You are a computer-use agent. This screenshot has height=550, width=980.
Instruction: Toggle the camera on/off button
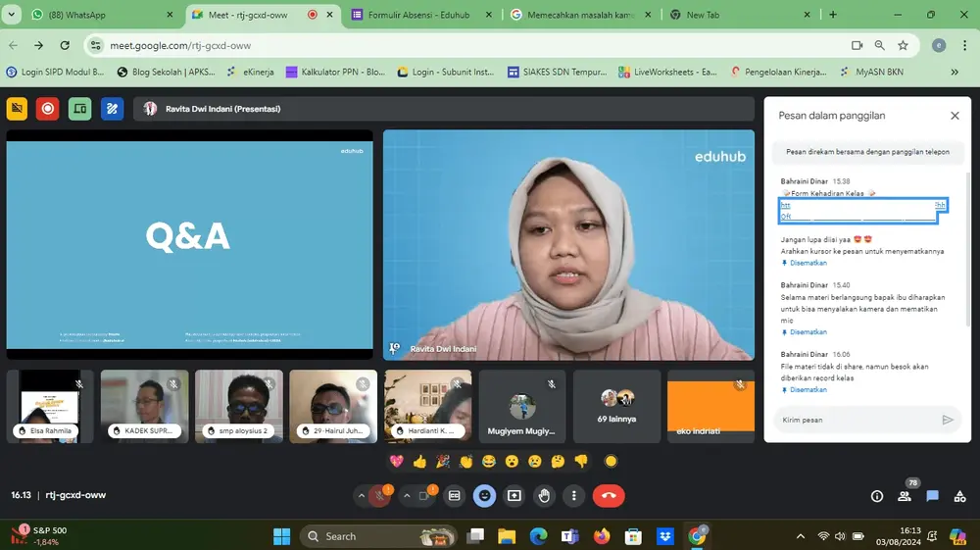424,496
